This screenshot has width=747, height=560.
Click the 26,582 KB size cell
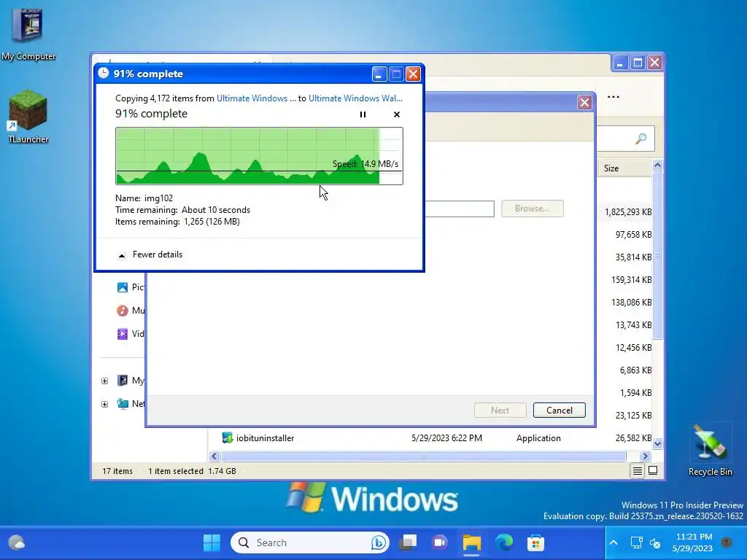tap(633, 438)
